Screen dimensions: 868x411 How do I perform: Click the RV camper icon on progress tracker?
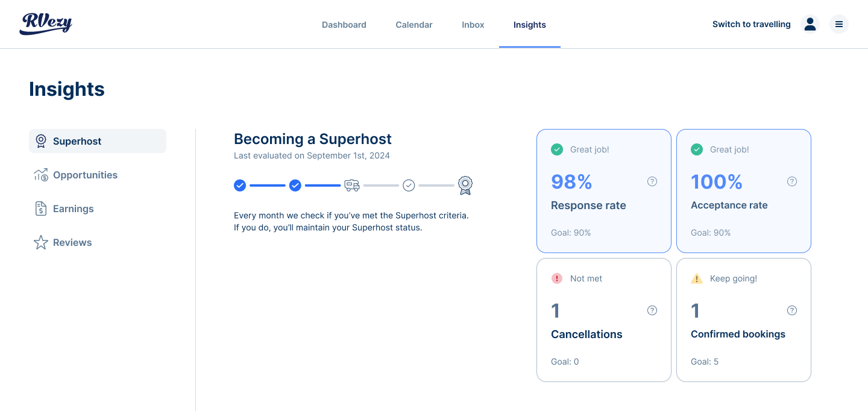point(351,185)
